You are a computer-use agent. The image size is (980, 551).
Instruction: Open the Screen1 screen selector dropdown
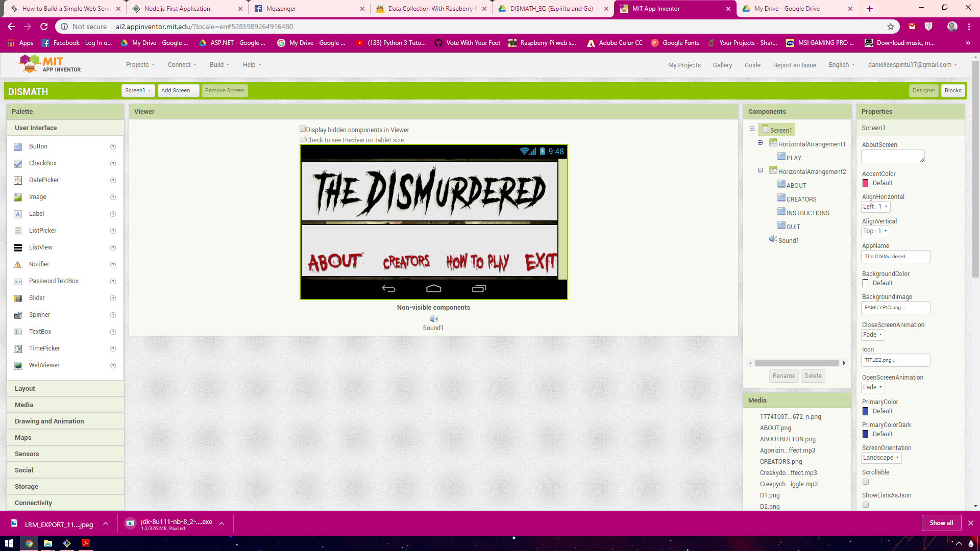tap(137, 90)
